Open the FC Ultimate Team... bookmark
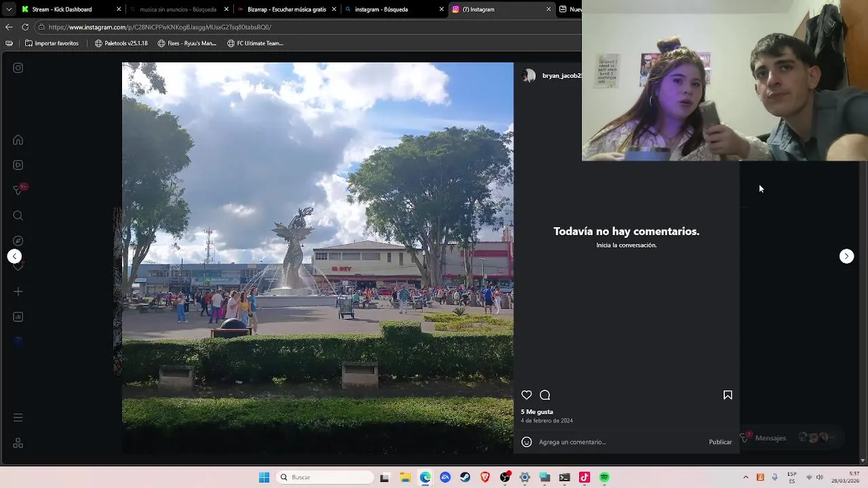The height and width of the screenshot is (488, 868). [x=255, y=43]
